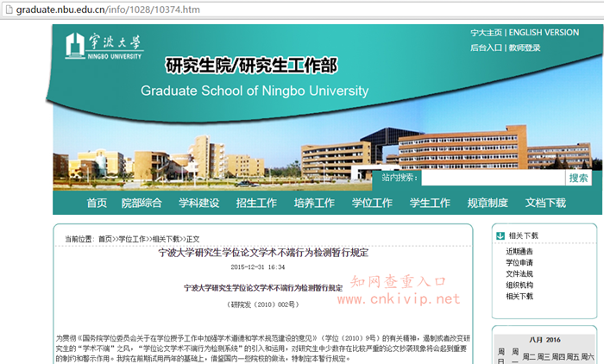Open sidebar link 学位申请
Screen dimensions: 604x364
(519, 263)
